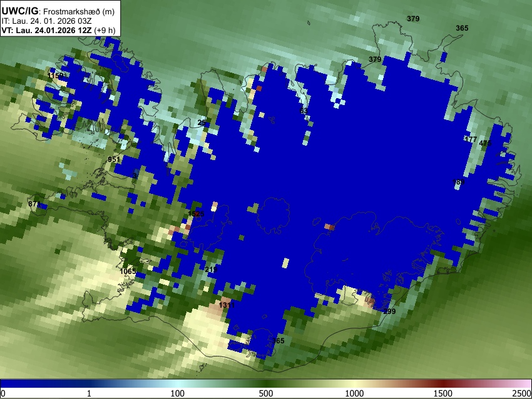The image size is (532, 399).
Task: Click the station value '1311'
Action: pos(227,305)
